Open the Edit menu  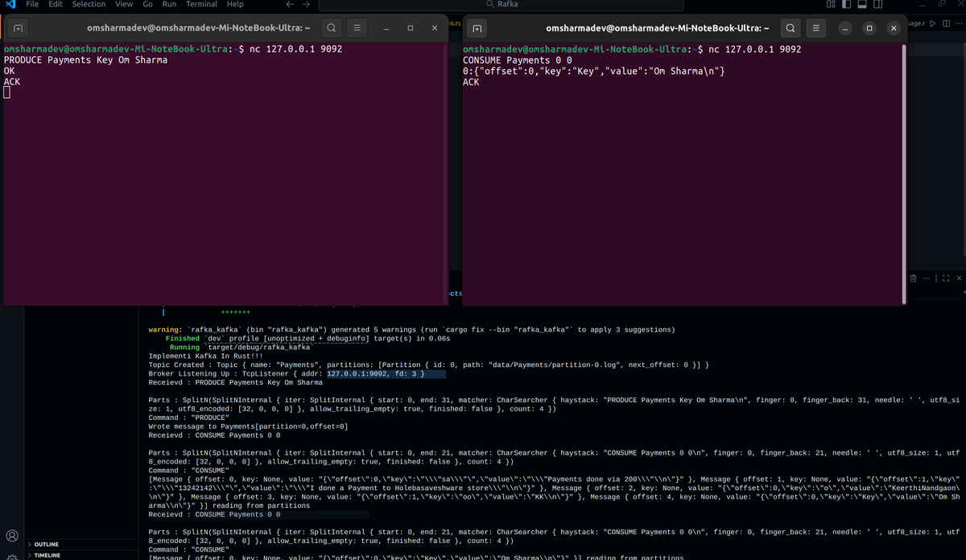click(56, 4)
